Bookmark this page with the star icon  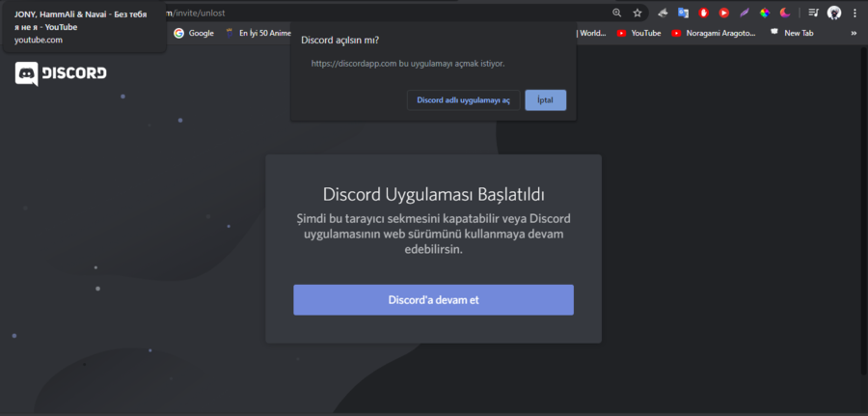(x=637, y=13)
